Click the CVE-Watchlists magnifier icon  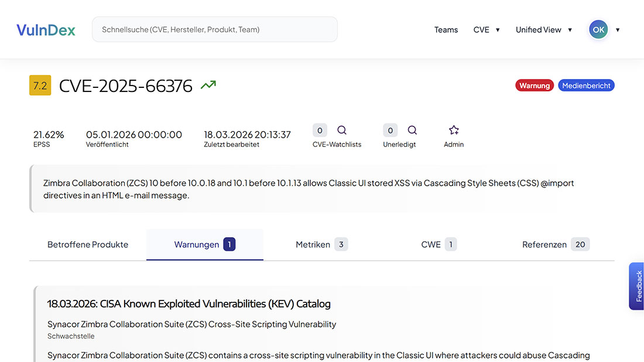pos(342,130)
